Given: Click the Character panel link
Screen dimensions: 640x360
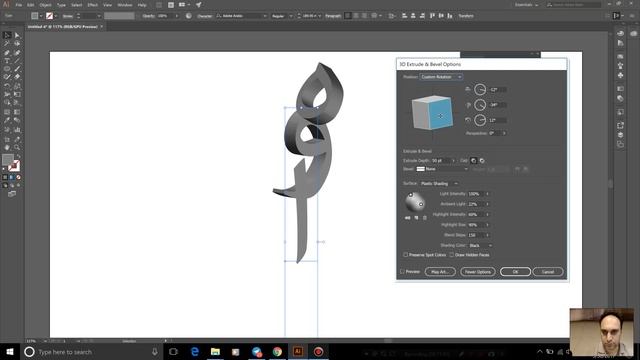Looking at the screenshot, I should (204, 16).
